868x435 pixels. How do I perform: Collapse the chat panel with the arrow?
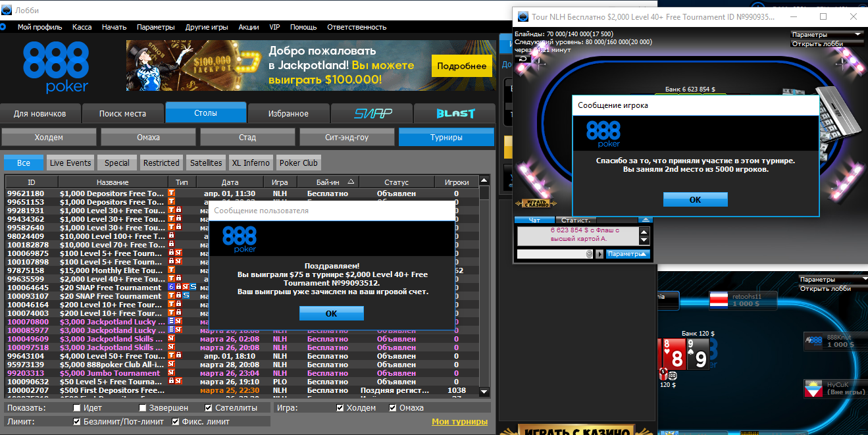click(x=645, y=220)
